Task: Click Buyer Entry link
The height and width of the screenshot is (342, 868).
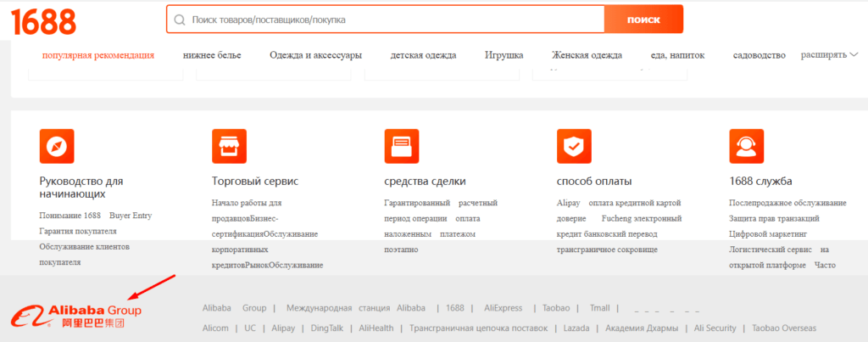Action: [x=131, y=216]
